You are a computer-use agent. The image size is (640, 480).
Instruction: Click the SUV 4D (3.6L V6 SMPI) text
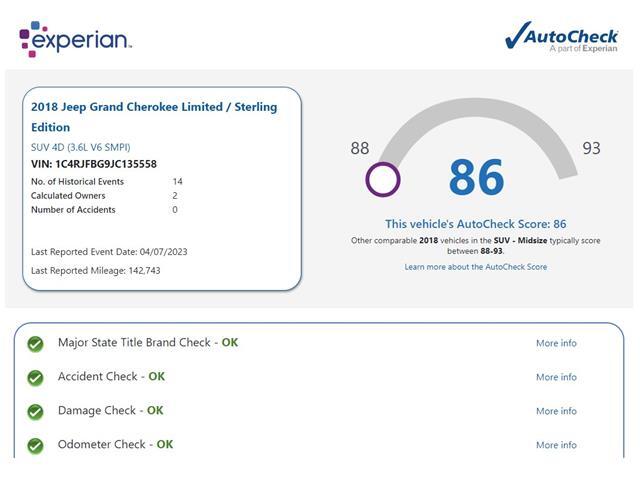pos(80,147)
